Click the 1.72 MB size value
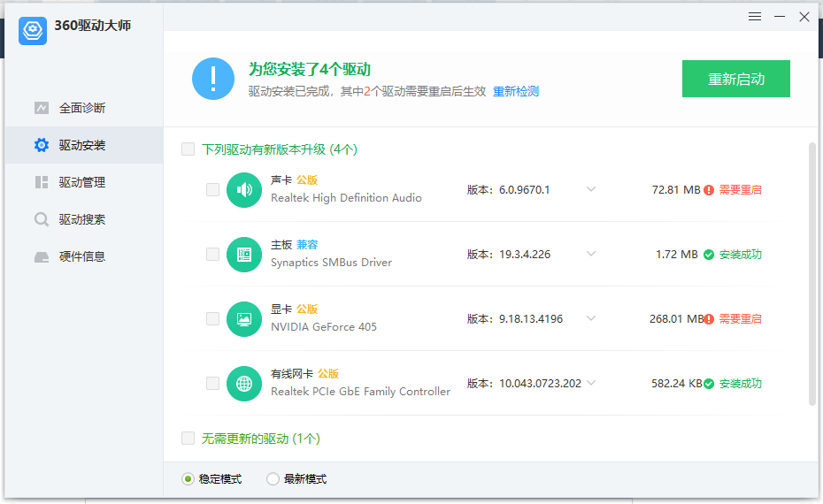 click(x=677, y=255)
